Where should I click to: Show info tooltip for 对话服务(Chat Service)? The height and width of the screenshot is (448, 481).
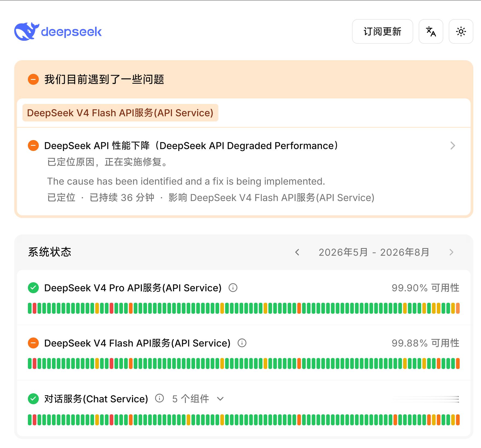pyautogui.click(x=159, y=398)
